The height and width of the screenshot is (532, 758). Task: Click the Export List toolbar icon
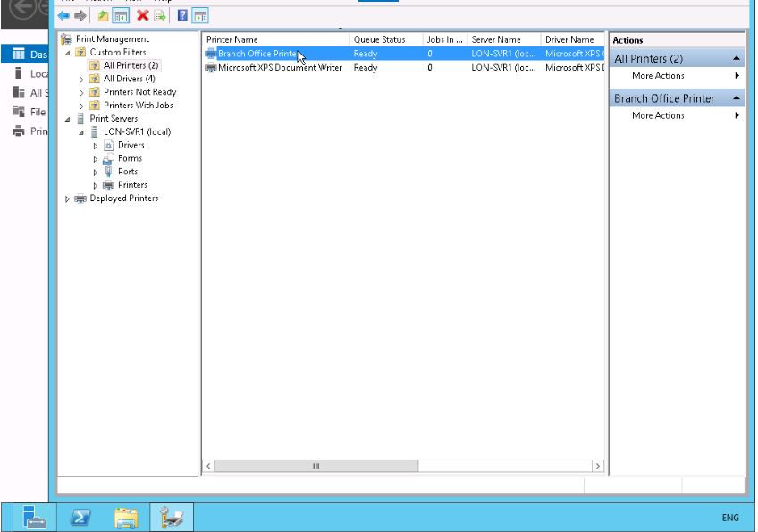tap(159, 16)
